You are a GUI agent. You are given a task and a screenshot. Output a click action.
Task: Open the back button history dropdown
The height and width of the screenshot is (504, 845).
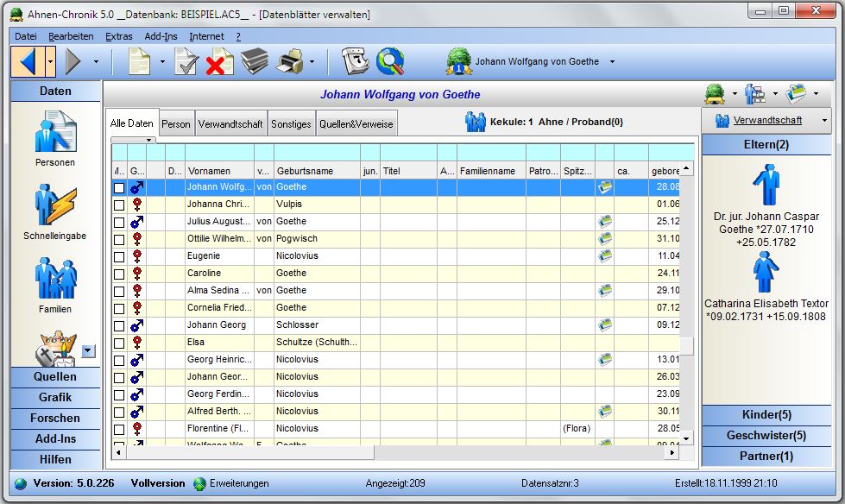click(x=50, y=61)
